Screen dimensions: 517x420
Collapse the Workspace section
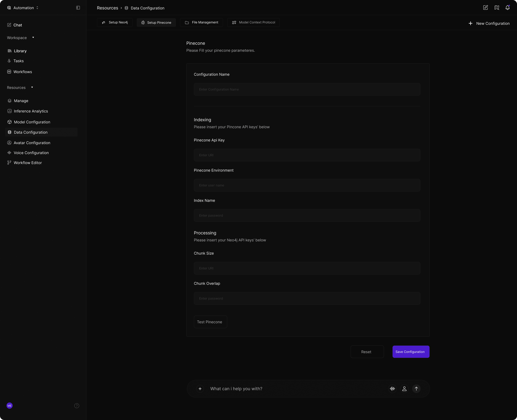click(x=33, y=37)
